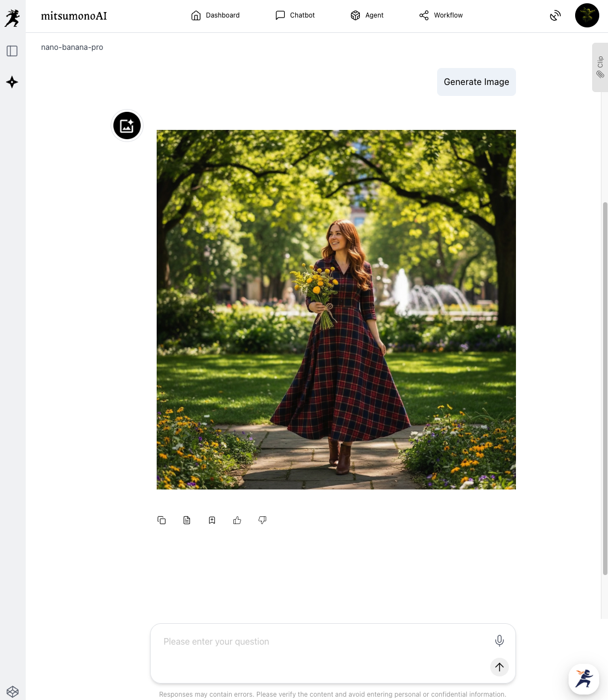Toggle the sidebar panel icon

12,51
